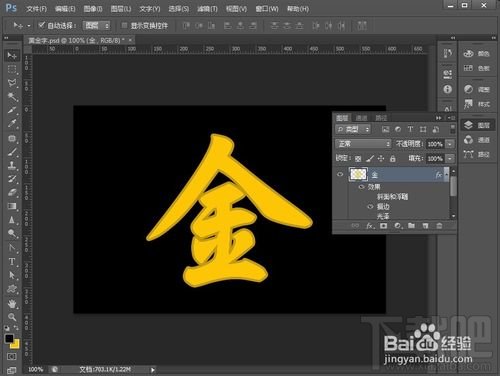500x376 pixels.
Task: Open the layer filter 类型 dropdown
Action: tap(353, 129)
